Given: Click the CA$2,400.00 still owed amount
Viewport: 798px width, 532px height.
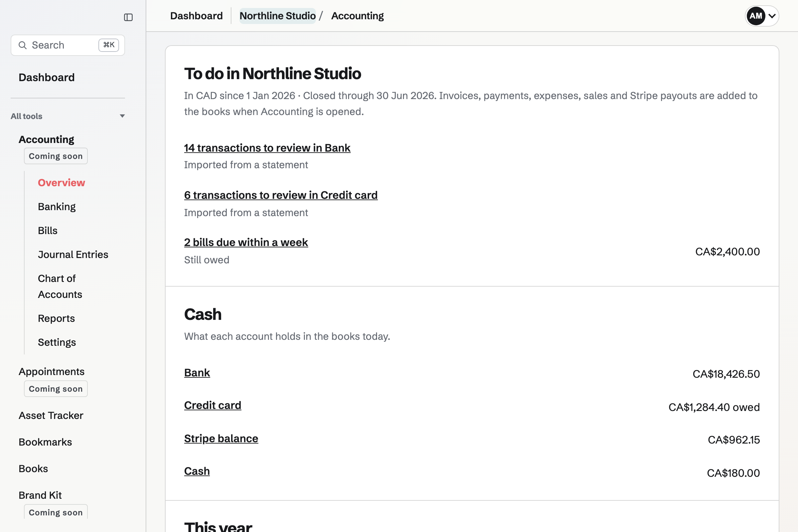Looking at the screenshot, I should click(728, 251).
